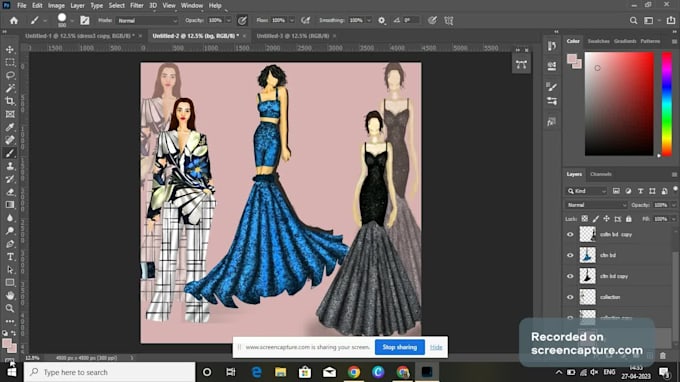Select the Healing Brush tool
The width and height of the screenshot is (680, 382).
10,140
